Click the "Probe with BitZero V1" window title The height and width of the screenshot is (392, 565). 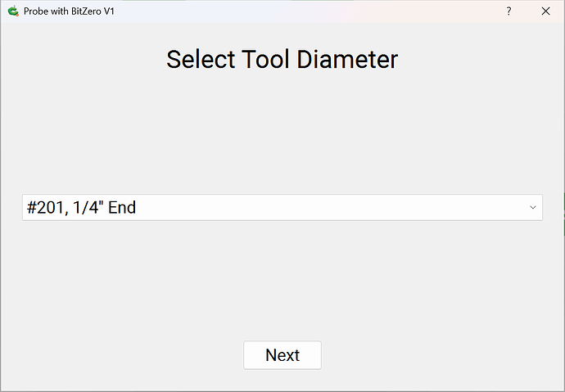69,11
